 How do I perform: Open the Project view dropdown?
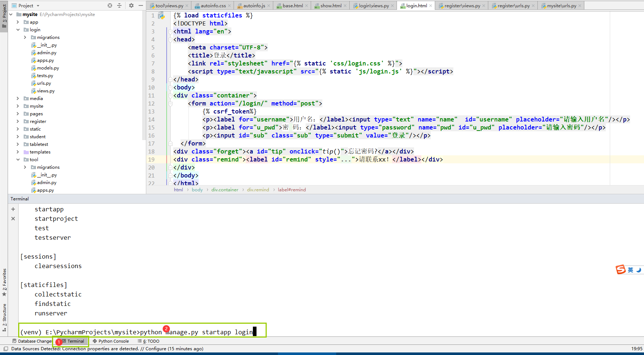[25, 5]
